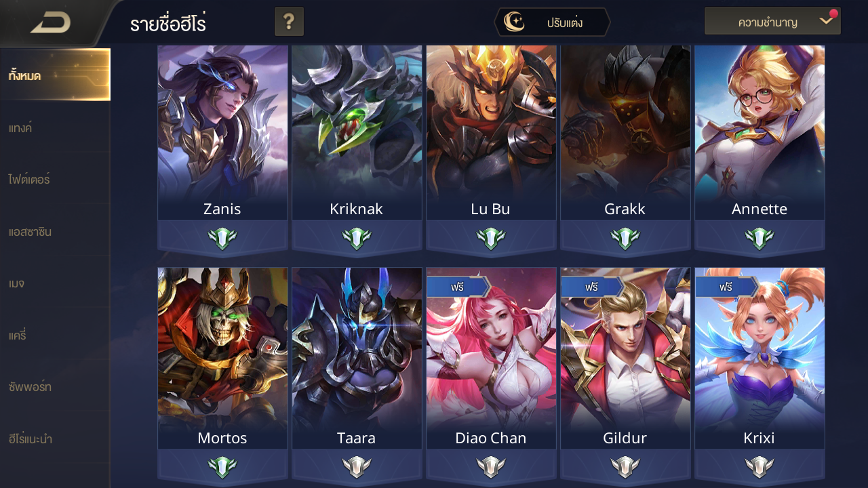Click the green mastery badge under Lu Bu
The image size is (868, 488).
[491, 238]
